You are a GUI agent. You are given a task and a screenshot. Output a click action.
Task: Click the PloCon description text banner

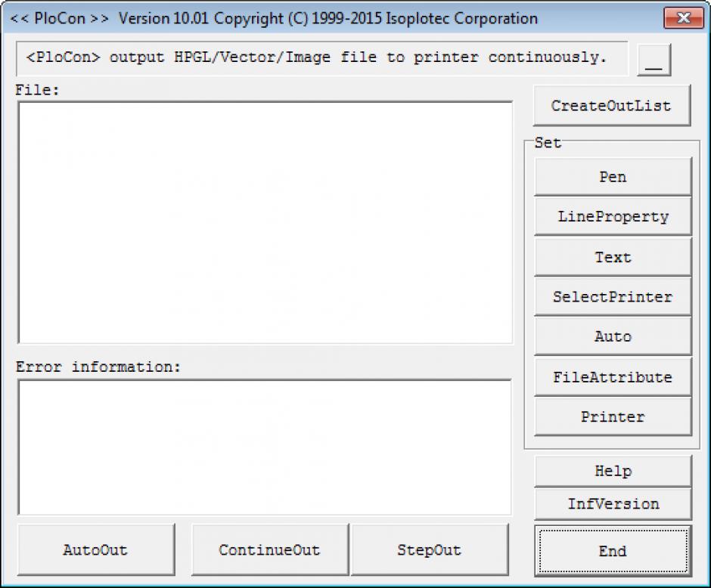click(322, 58)
